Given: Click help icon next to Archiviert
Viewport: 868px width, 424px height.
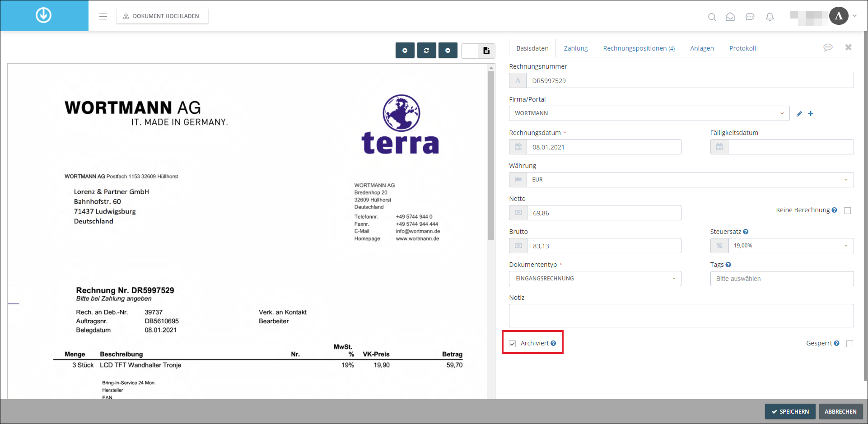Looking at the screenshot, I should coord(553,343).
